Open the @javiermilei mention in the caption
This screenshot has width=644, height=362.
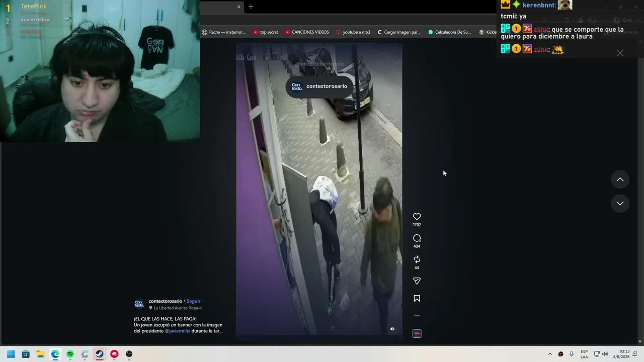tap(178, 331)
